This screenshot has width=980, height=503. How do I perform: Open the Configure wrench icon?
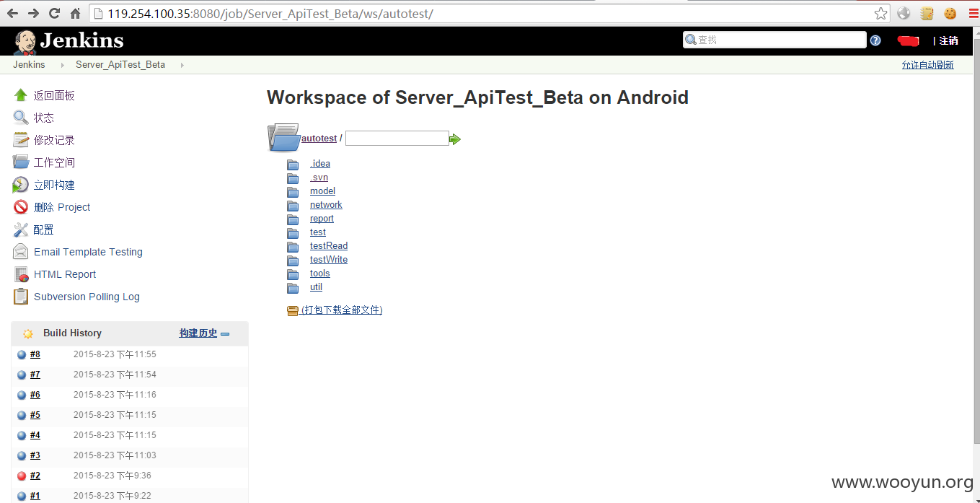coord(21,229)
